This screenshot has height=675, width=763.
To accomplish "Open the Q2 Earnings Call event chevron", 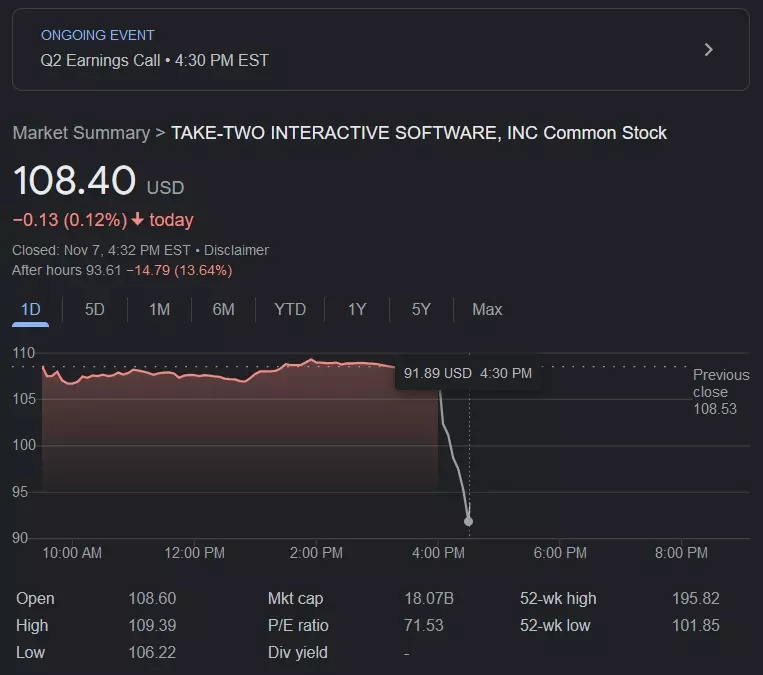I will 708,50.
